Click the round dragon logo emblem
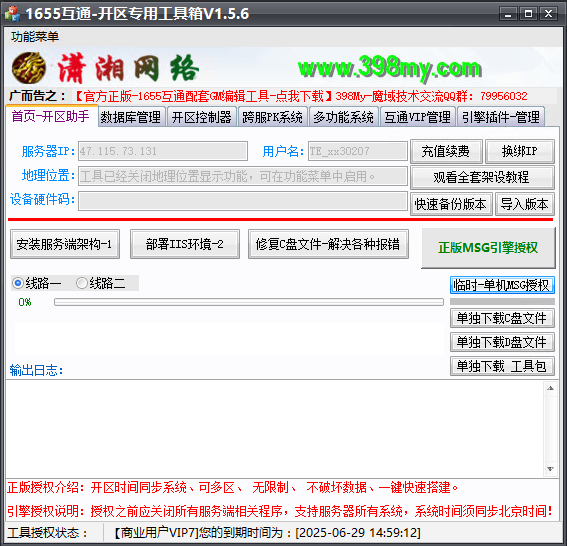 click(29, 68)
